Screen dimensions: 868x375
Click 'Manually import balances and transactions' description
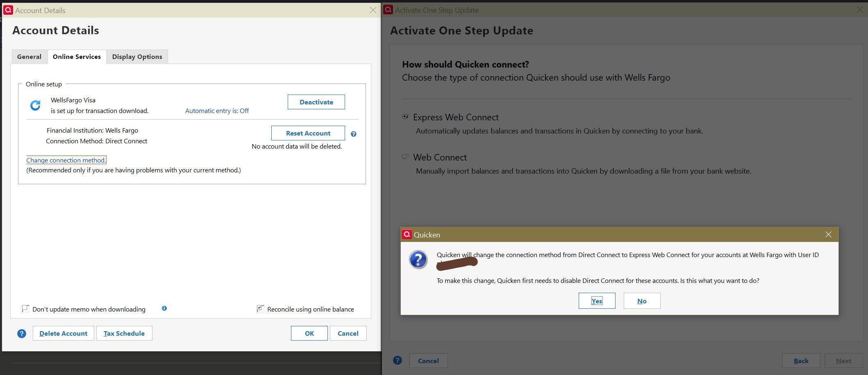click(584, 171)
